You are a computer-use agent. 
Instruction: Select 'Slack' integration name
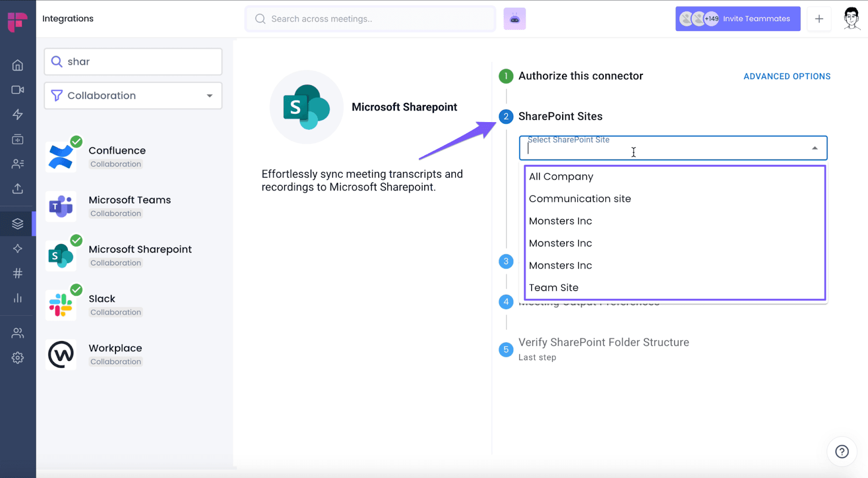102,298
